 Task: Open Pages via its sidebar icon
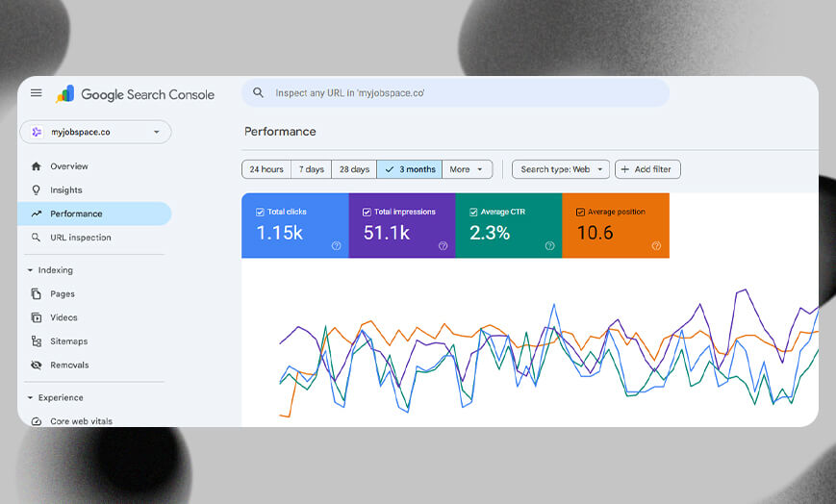click(x=37, y=294)
